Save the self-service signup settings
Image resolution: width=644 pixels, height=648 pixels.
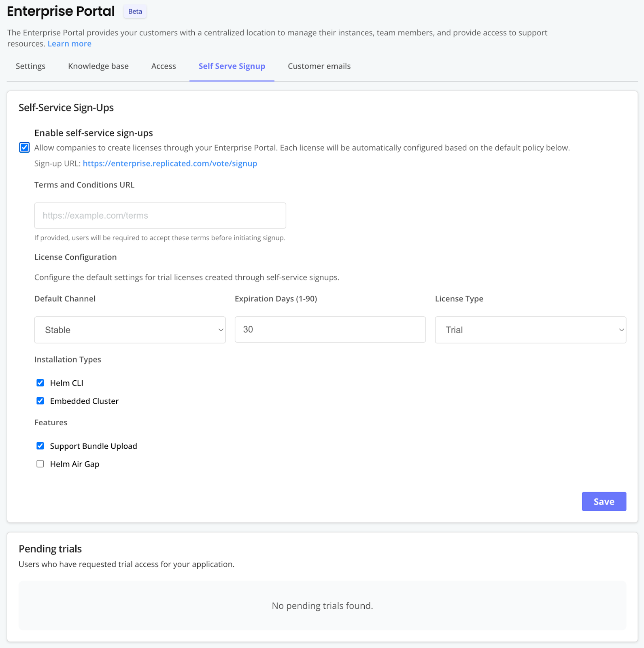(x=604, y=501)
